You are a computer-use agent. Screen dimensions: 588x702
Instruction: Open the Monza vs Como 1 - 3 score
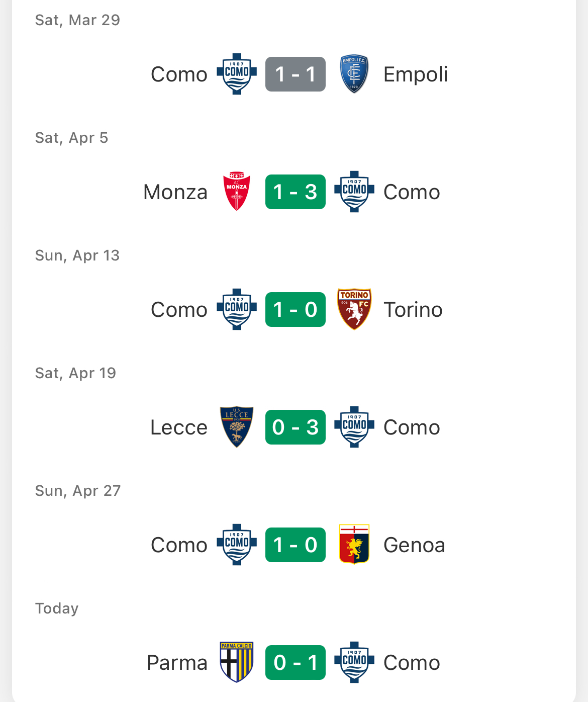coord(296,192)
